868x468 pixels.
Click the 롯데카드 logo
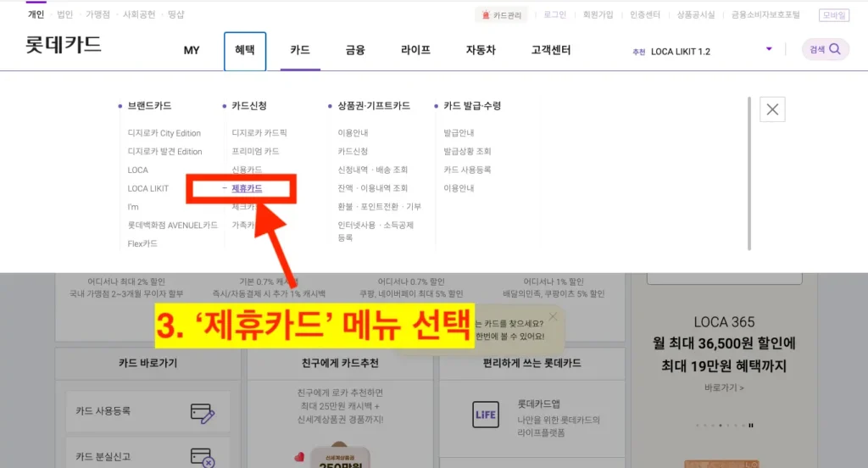pyautogui.click(x=64, y=44)
